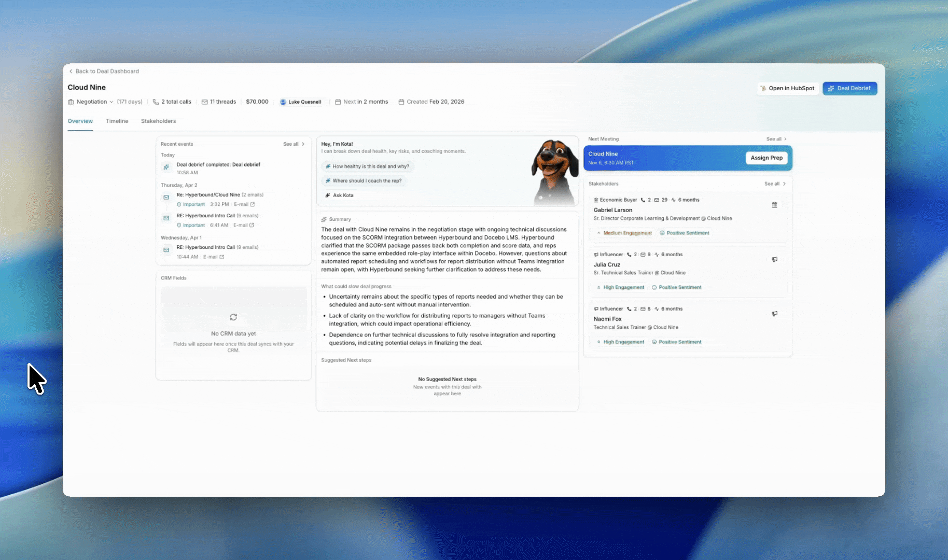This screenshot has height=560, width=948.
Task: Click the $70,000 deal amount
Action: pyautogui.click(x=257, y=102)
